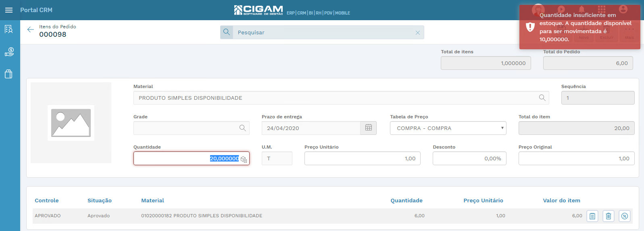The image size is (644, 231).
Task: Click the product image placeholder
Action: pos(71,123)
